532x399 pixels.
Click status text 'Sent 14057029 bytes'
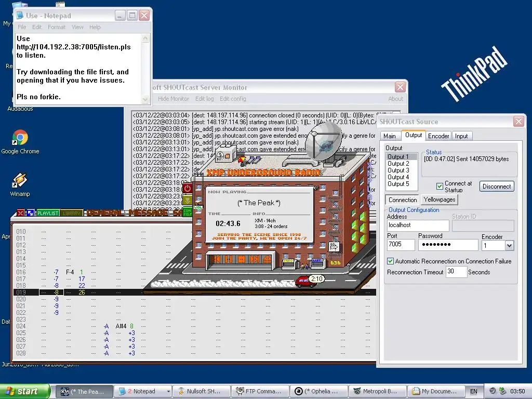483,159
